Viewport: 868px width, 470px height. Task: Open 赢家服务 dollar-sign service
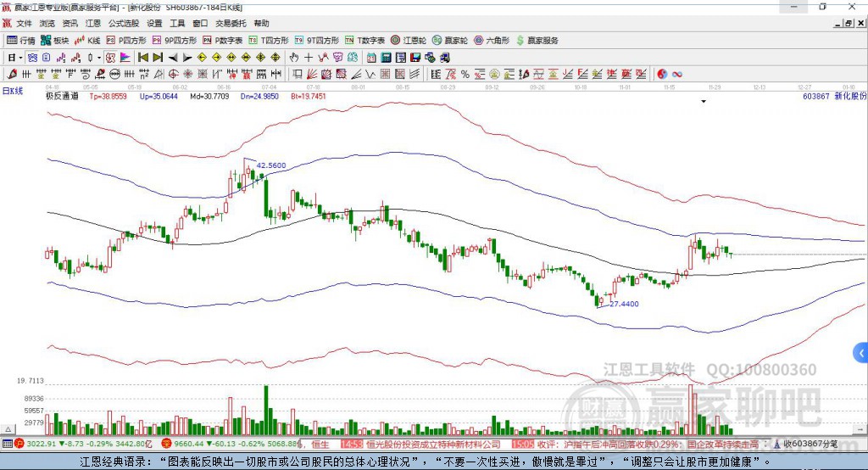coord(537,41)
